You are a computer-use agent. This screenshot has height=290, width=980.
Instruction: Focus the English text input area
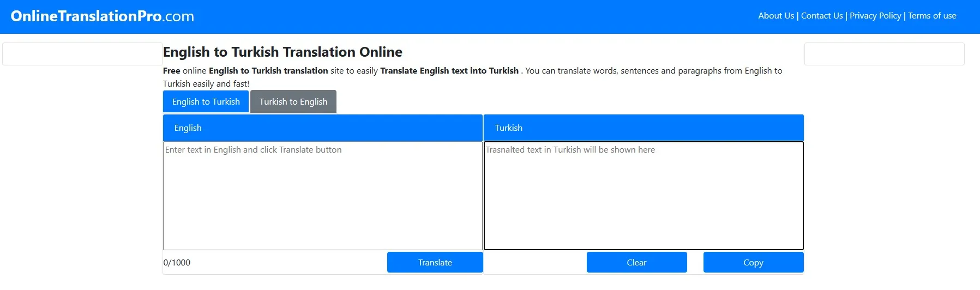click(323, 196)
